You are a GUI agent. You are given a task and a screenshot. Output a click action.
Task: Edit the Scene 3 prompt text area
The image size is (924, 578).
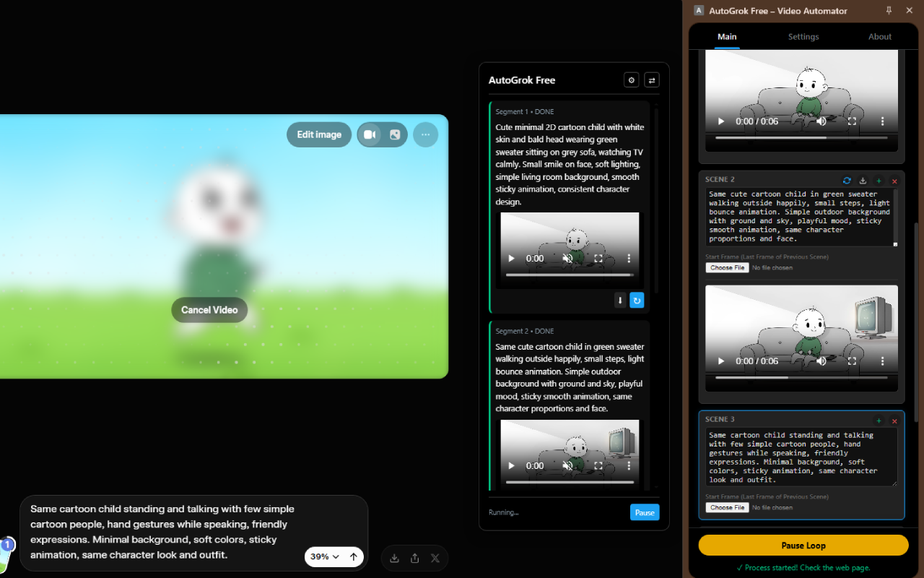click(x=801, y=457)
